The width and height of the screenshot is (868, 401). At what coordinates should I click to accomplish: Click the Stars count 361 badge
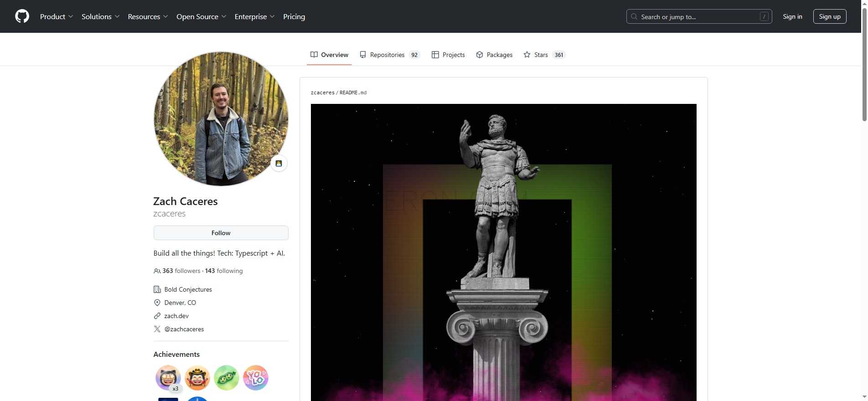click(x=559, y=55)
